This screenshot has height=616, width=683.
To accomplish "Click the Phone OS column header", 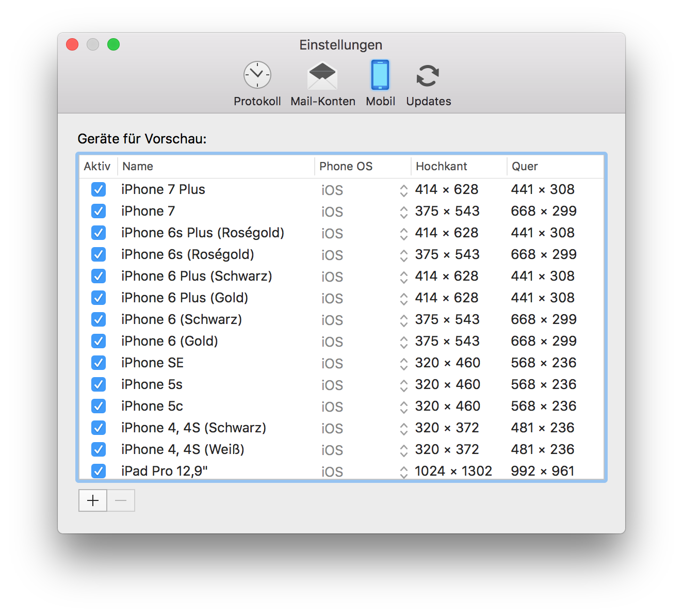I will click(363, 166).
